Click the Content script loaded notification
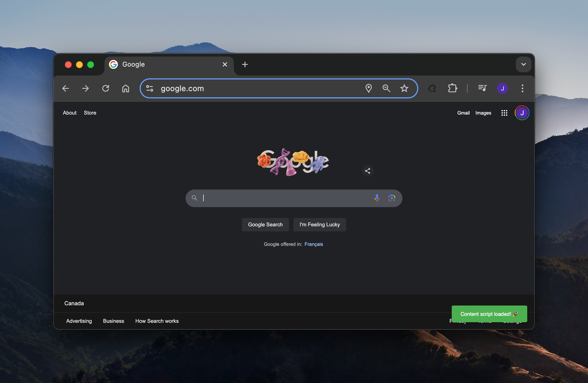The image size is (588, 383). pos(489,314)
